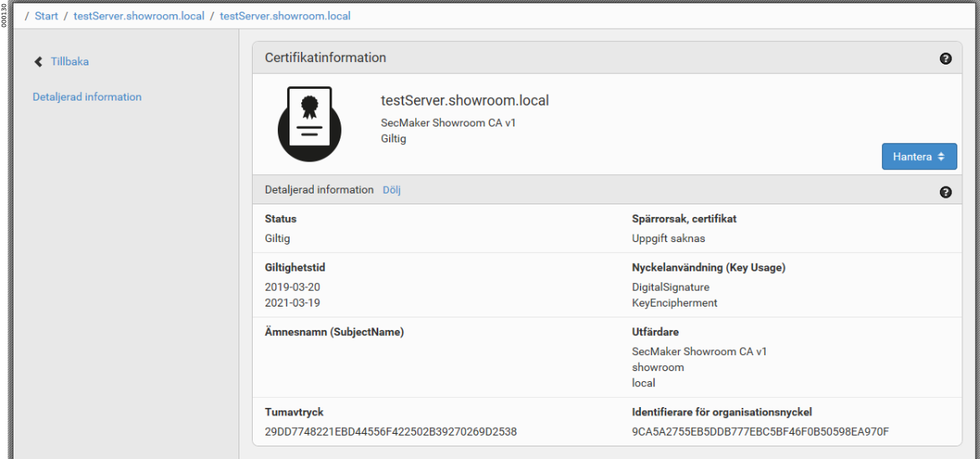Click the back arrow beside Tillbaka
Image resolution: width=980 pixels, height=459 pixels.
[x=38, y=62]
